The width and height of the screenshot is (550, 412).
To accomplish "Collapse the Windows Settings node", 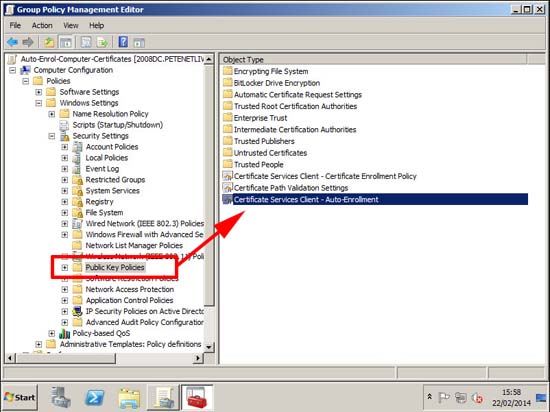I will pos(39,103).
